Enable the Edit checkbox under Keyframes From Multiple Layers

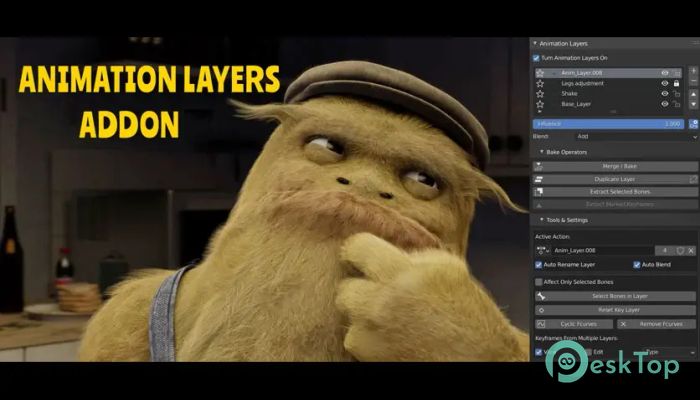coord(589,352)
